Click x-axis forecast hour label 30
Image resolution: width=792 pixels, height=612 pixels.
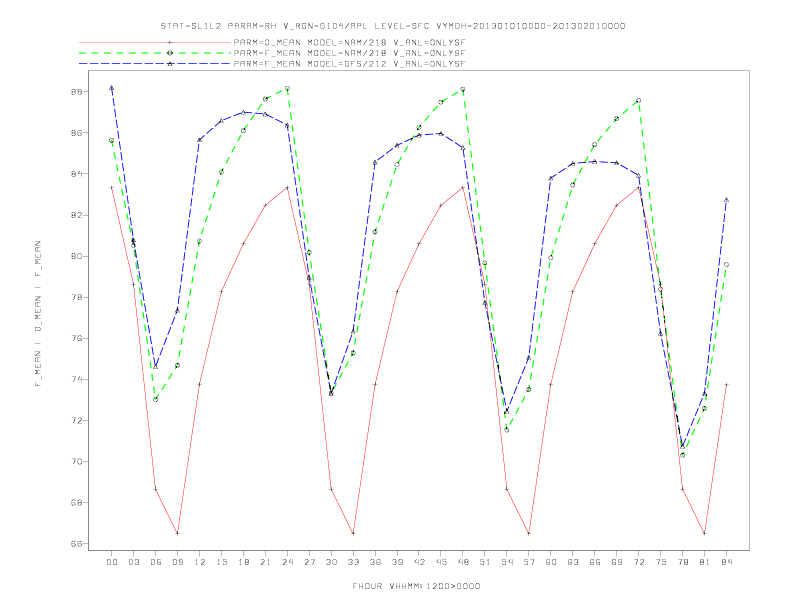coord(331,562)
